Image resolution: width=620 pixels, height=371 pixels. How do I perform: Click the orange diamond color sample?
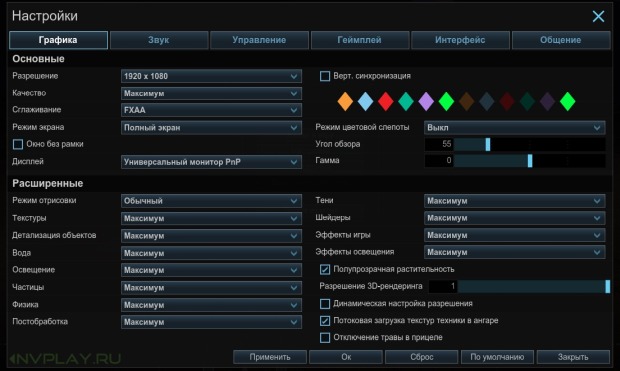pos(345,101)
